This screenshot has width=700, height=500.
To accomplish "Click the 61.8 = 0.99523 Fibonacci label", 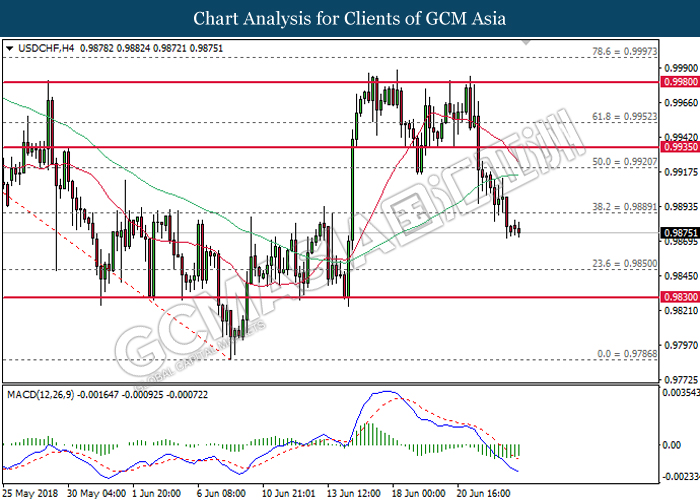I will point(625,117).
